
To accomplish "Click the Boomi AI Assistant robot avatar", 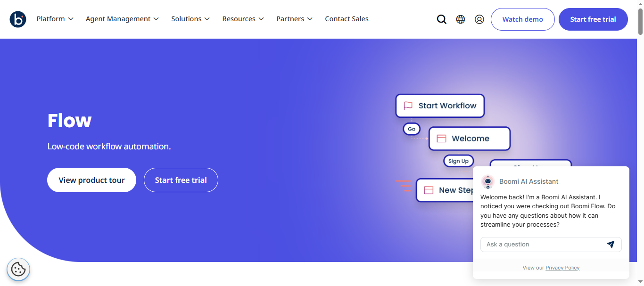I will pyautogui.click(x=488, y=181).
